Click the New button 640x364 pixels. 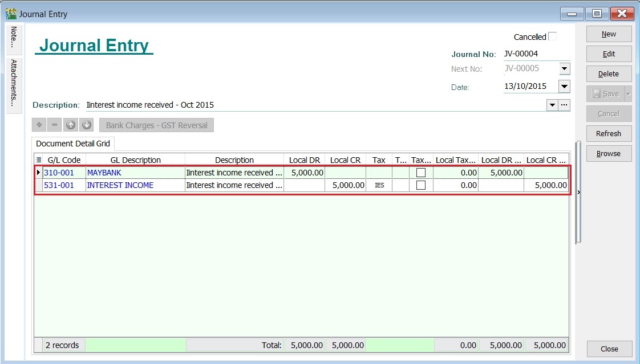pyautogui.click(x=608, y=34)
